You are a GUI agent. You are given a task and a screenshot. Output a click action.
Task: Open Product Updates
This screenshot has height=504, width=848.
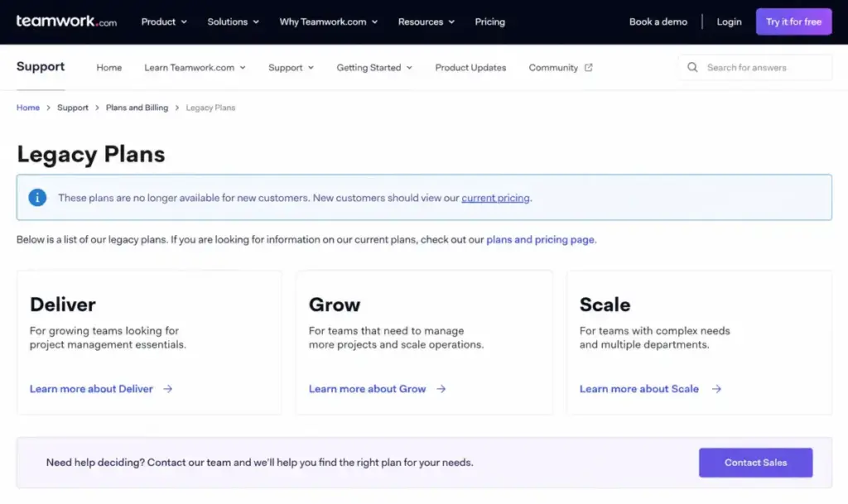coord(470,68)
